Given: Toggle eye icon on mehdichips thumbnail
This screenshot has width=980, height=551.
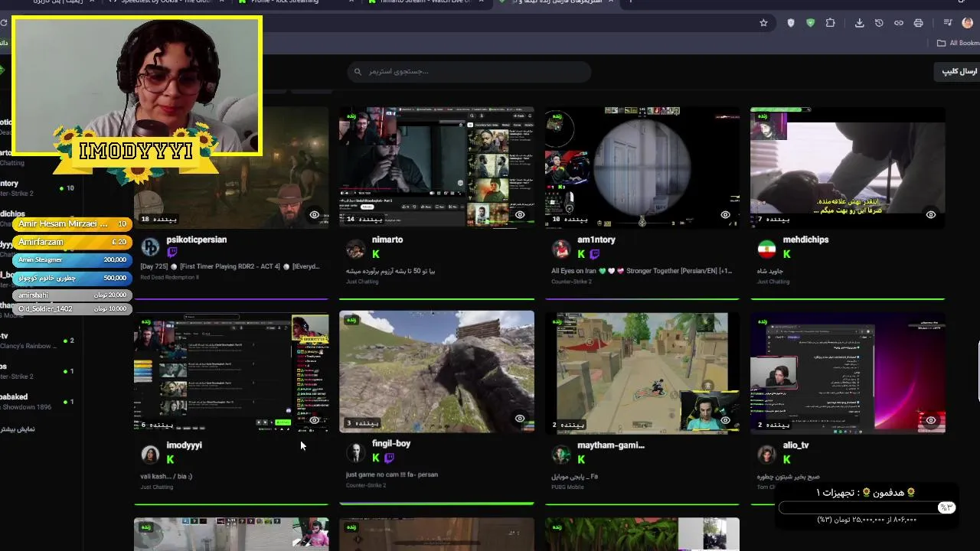Looking at the screenshot, I should pos(931,215).
